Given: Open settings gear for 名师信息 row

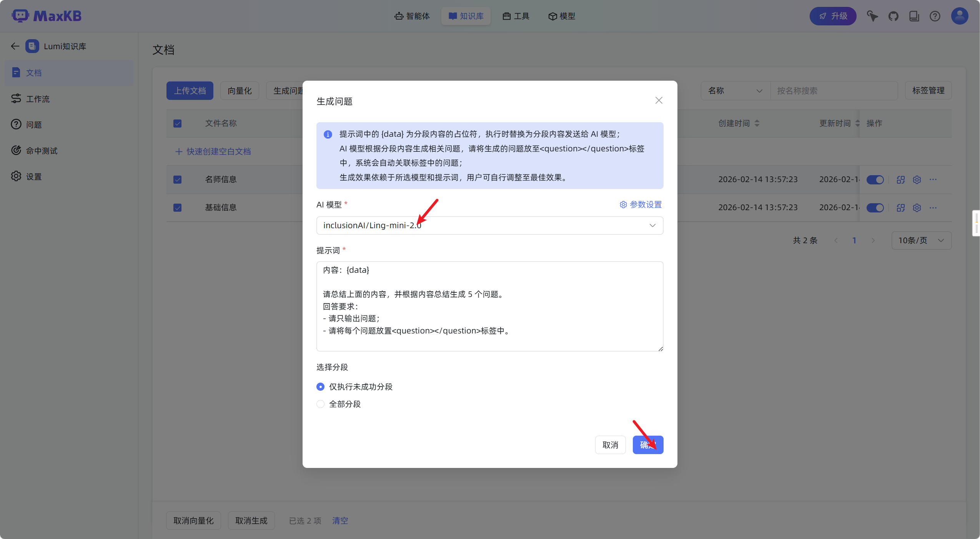Looking at the screenshot, I should point(917,180).
